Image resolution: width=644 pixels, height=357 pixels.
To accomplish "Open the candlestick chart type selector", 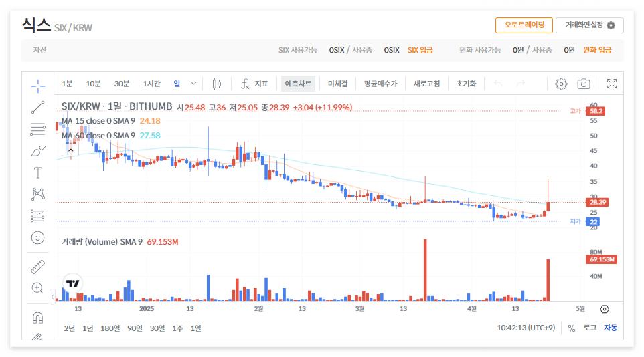I will tap(217, 84).
